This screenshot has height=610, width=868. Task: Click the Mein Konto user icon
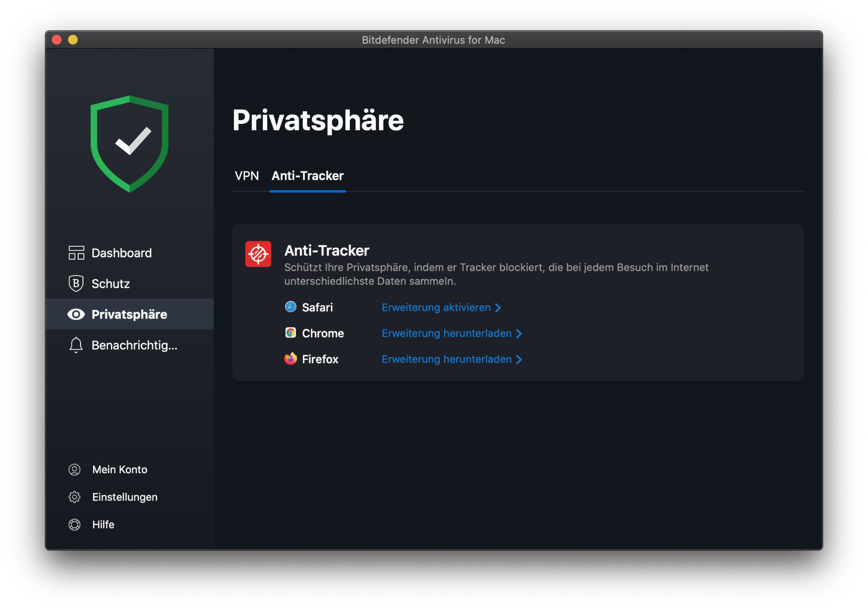pyautogui.click(x=75, y=469)
